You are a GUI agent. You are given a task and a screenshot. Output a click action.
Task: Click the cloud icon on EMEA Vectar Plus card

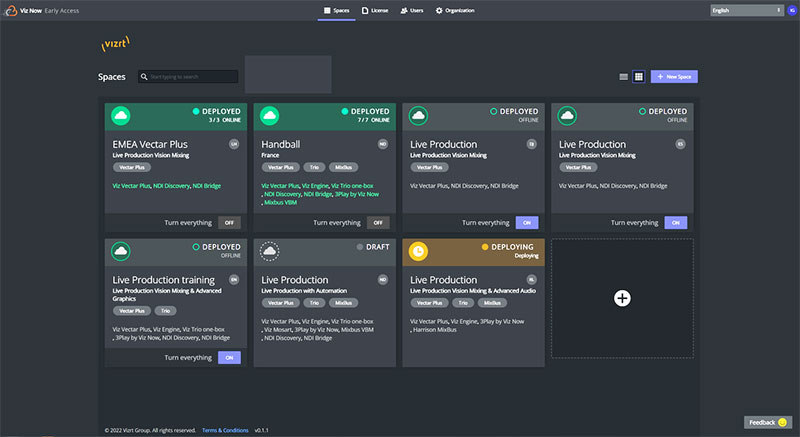click(x=121, y=115)
